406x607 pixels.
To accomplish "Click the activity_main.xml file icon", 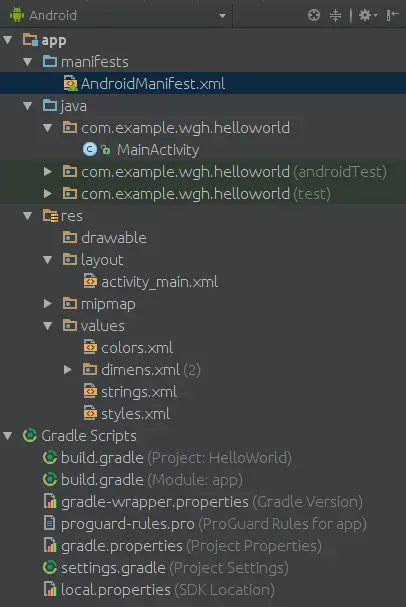I will coord(90,281).
